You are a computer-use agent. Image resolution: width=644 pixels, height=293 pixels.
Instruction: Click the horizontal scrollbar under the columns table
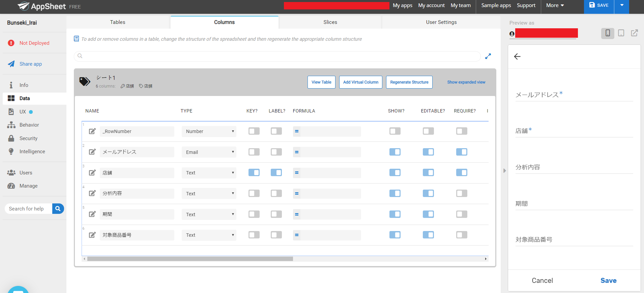point(190,259)
